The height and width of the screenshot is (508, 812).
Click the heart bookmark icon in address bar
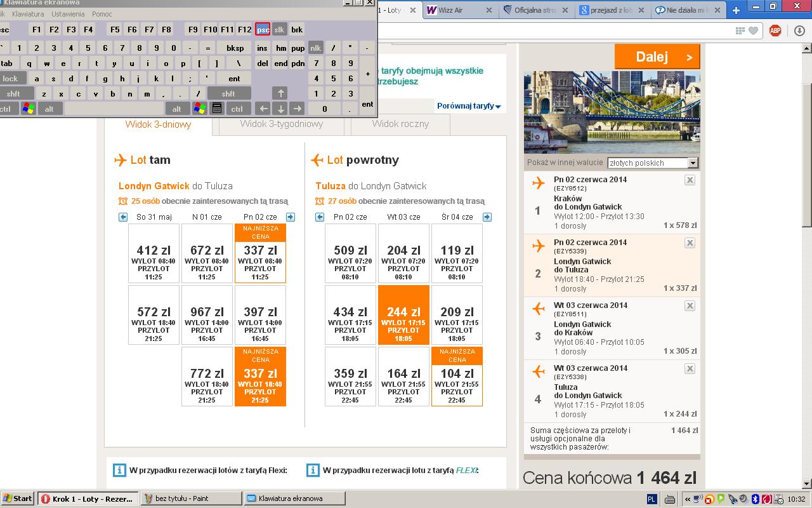click(753, 30)
